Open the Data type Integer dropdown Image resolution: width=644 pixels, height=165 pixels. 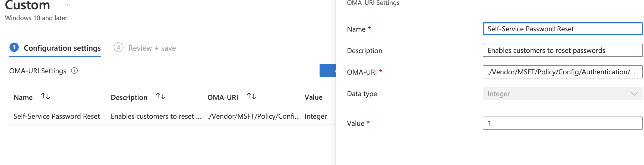(x=557, y=94)
